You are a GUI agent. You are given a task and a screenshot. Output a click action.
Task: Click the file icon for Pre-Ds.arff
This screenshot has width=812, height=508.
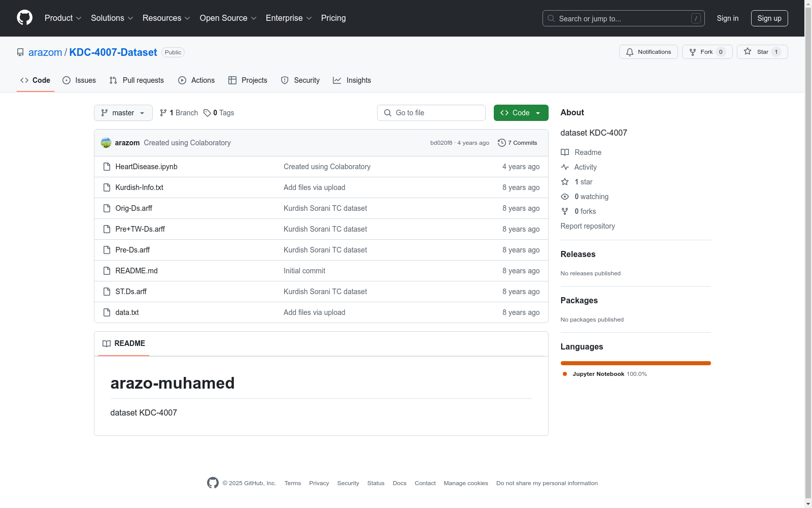(107, 250)
